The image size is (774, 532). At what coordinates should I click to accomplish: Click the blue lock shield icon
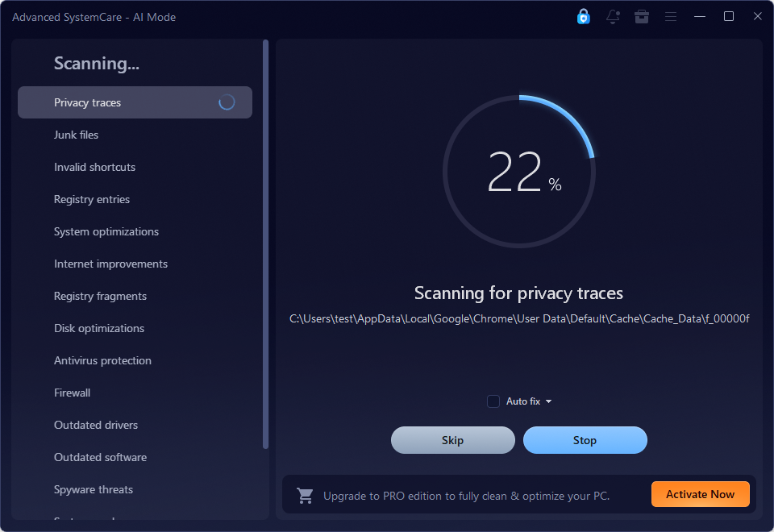click(584, 17)
